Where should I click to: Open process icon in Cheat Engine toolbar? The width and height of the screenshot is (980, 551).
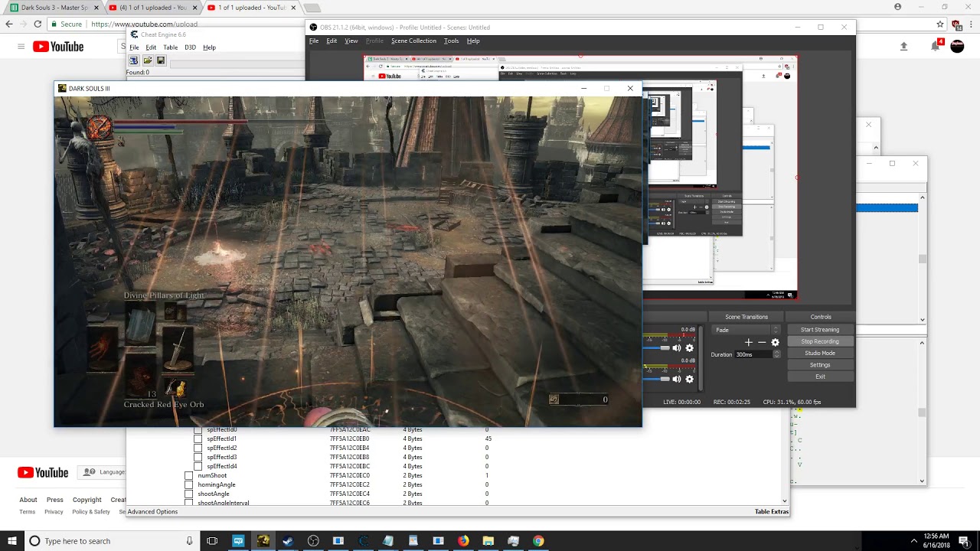133,60
